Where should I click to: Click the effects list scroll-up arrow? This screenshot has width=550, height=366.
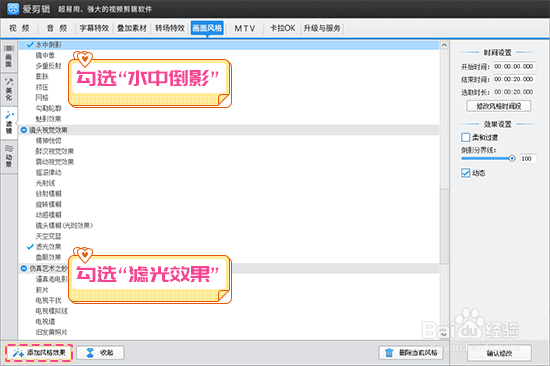pos(444,45)
